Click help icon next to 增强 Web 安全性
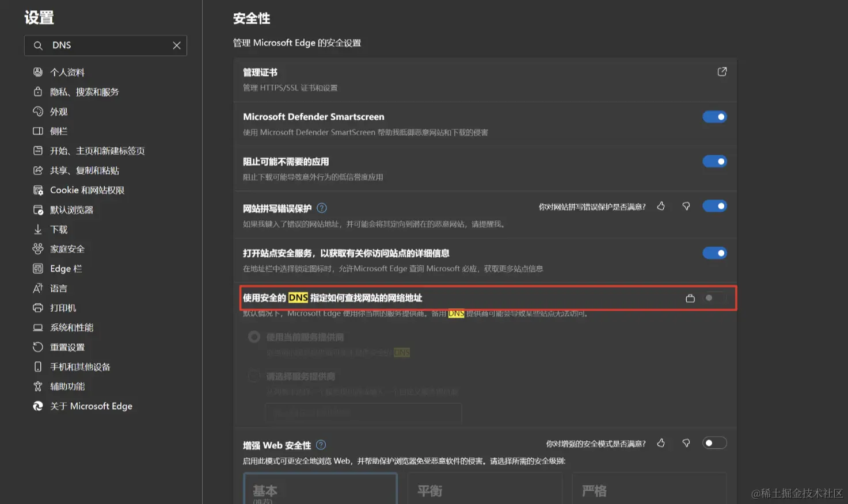Screen dimensions: 848x504 click(321, 445)
